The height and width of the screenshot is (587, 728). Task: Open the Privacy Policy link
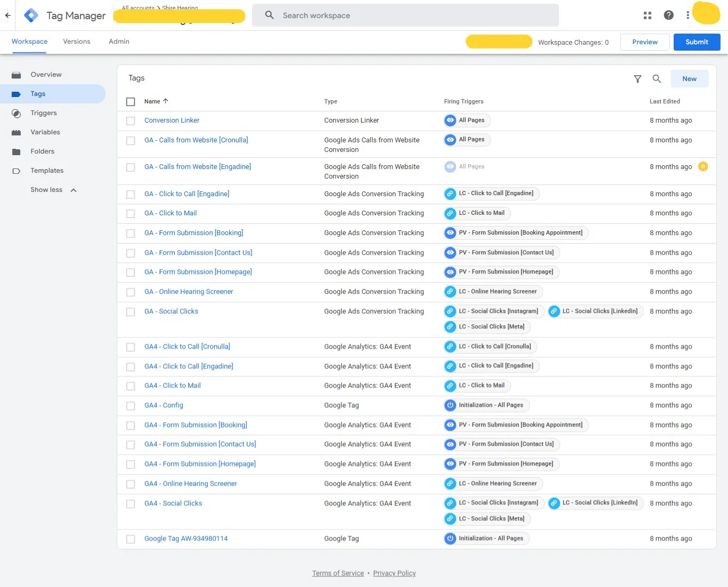[x=394, y=573]
